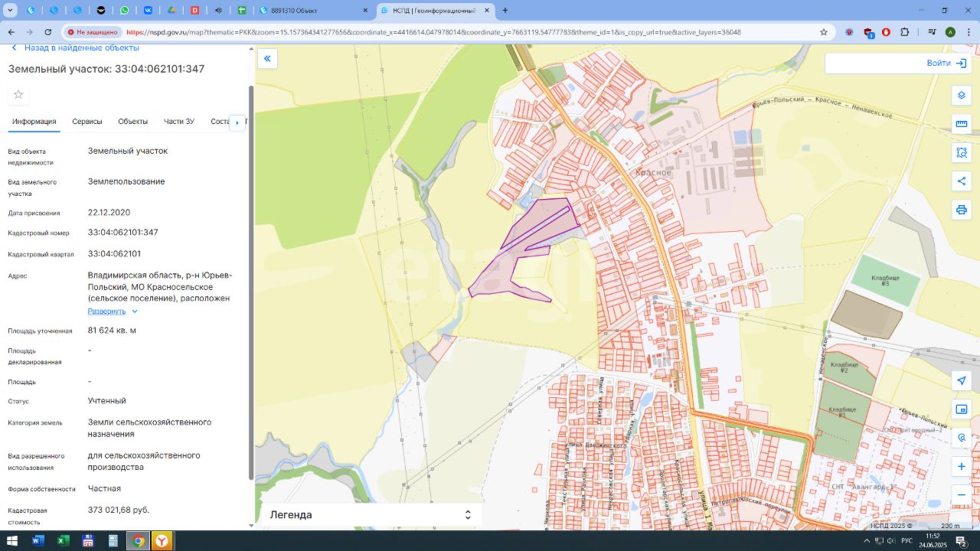This screenshot has height=551, width=980.
Task: Open the overview minimap icon
Action: 962,409
